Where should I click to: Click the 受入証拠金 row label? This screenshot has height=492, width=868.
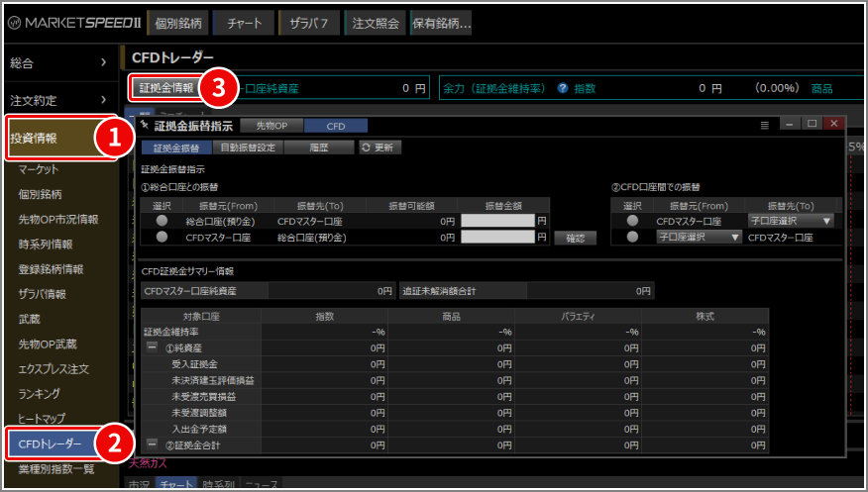[194, 364]
